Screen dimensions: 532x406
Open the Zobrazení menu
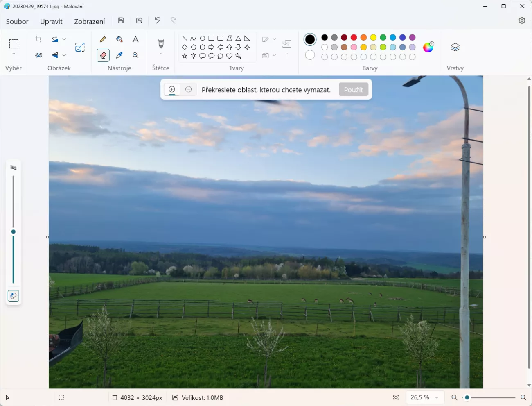tap(89, 21)
